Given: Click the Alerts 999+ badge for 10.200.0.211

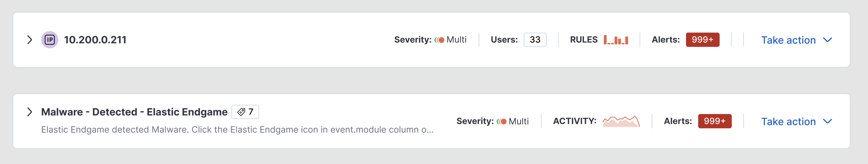Looking at the screenshot, I should click(703, 40).
